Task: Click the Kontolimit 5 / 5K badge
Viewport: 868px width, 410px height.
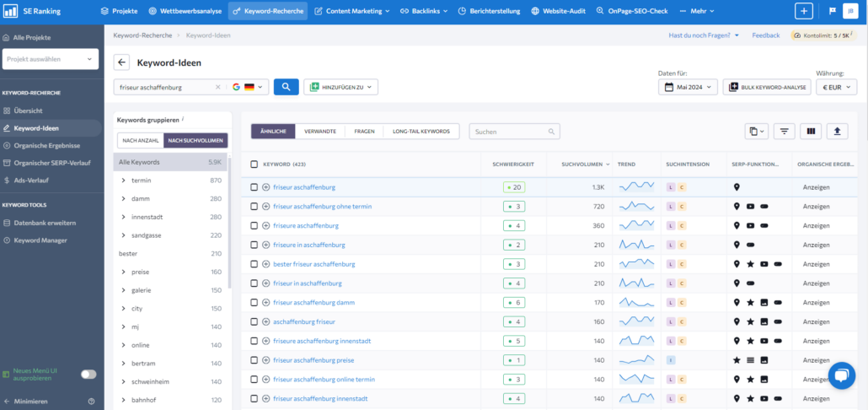Action: click(825, 35)
